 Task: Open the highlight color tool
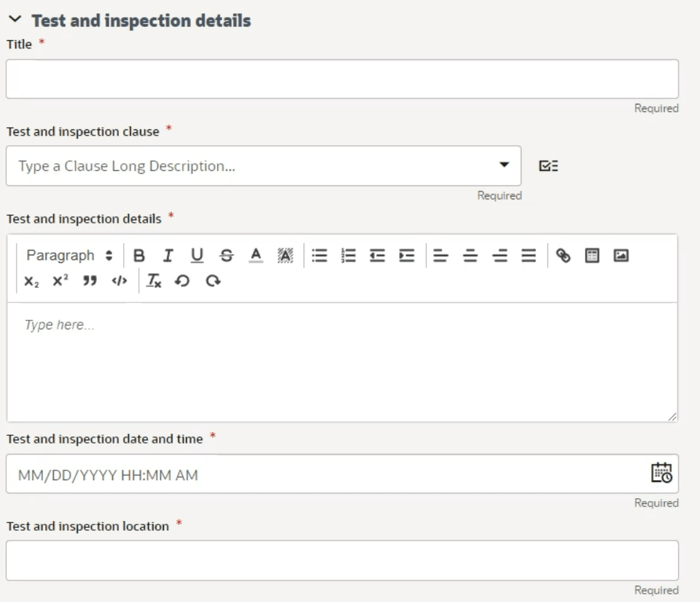[x=284, y=255]
